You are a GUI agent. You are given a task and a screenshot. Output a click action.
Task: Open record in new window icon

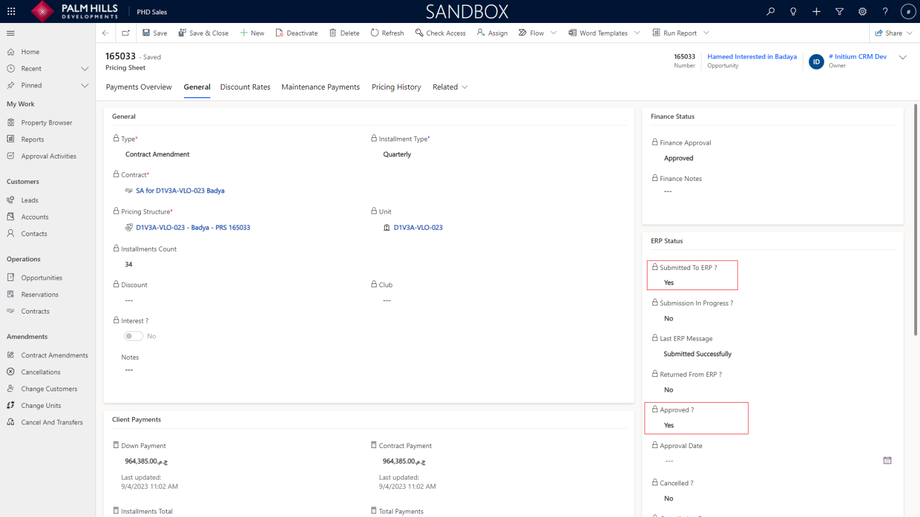[126, 33]
